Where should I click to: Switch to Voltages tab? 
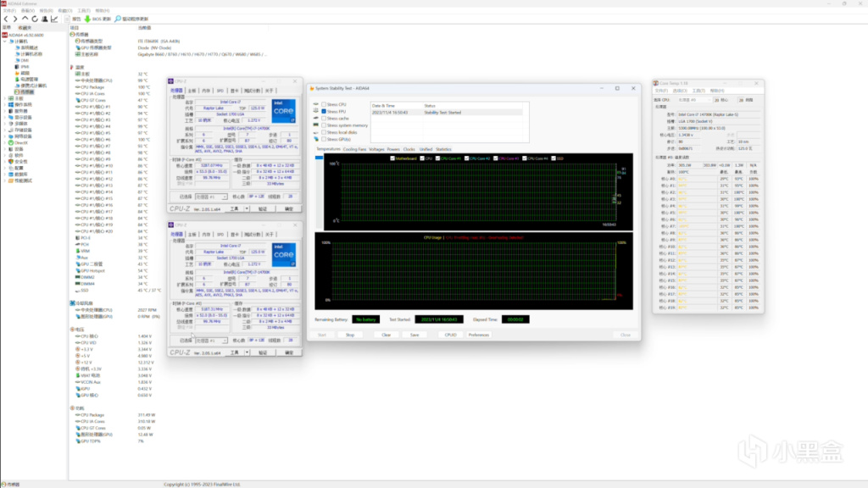tap(376, 149)
